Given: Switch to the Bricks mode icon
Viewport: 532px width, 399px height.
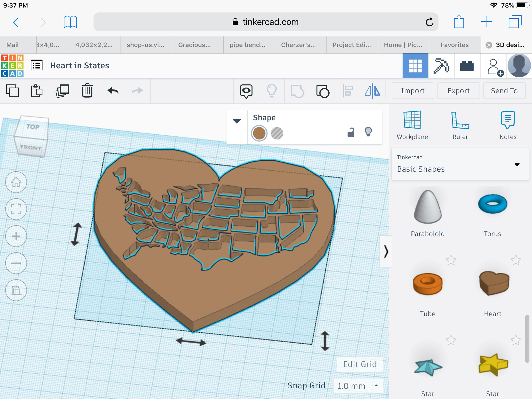Looking at the screenshot, I should pos(467,66).
